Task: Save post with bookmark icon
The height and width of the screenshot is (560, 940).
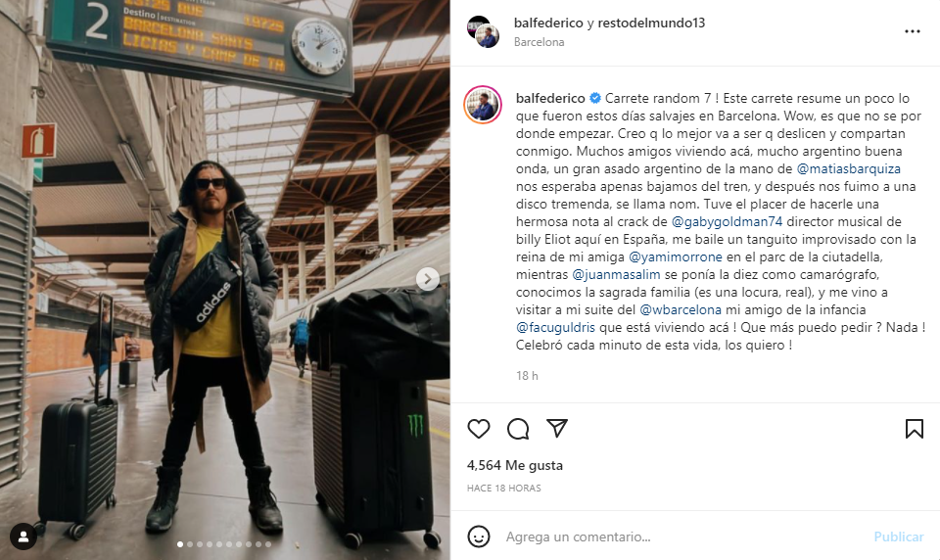Action: click(915, 429)
